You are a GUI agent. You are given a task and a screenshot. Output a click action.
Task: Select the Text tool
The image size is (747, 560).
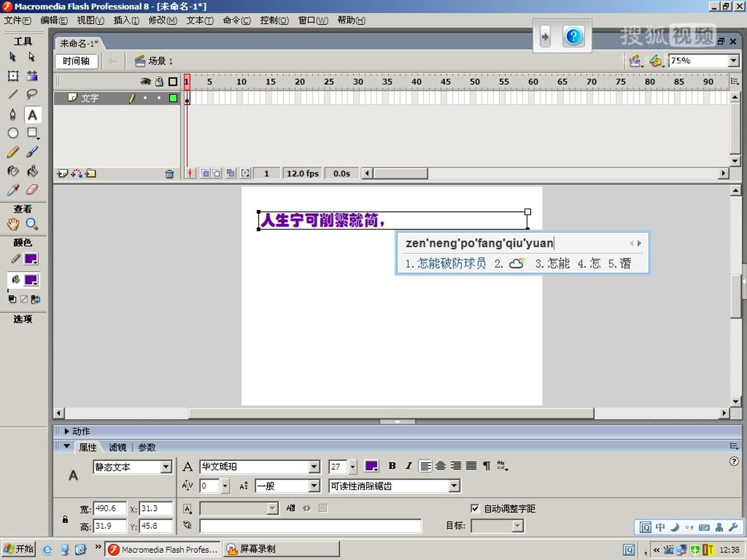(x=32, y=115)
